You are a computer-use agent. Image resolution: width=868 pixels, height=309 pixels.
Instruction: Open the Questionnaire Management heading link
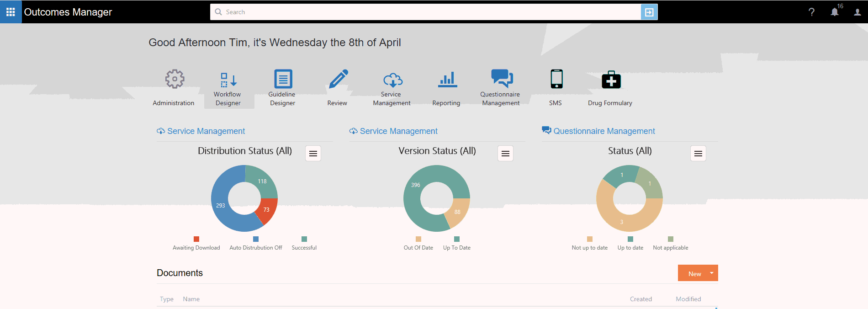[604, 131]
